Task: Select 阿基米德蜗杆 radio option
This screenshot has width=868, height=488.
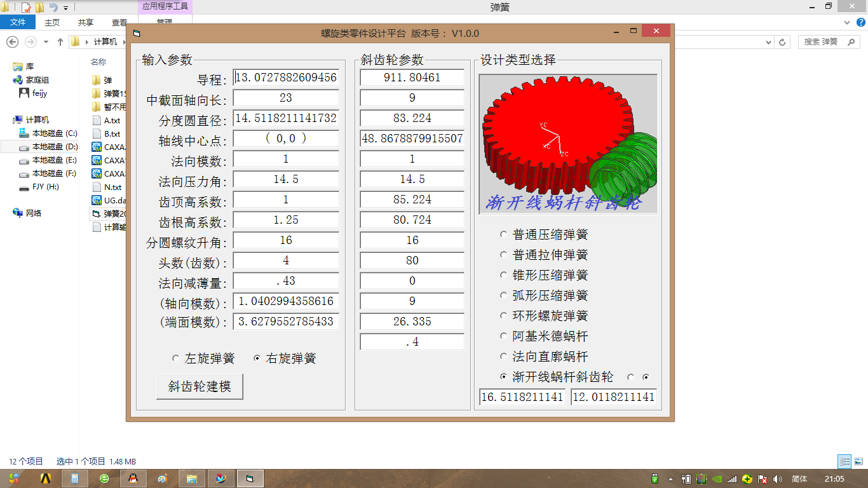Action: pyautogui.click(x=545, y=336)
